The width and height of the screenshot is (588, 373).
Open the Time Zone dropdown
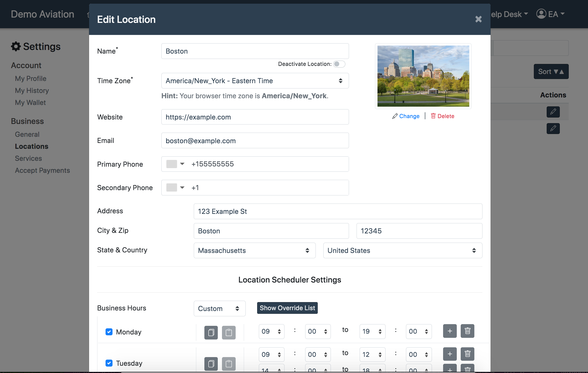(x=255, y=81)
